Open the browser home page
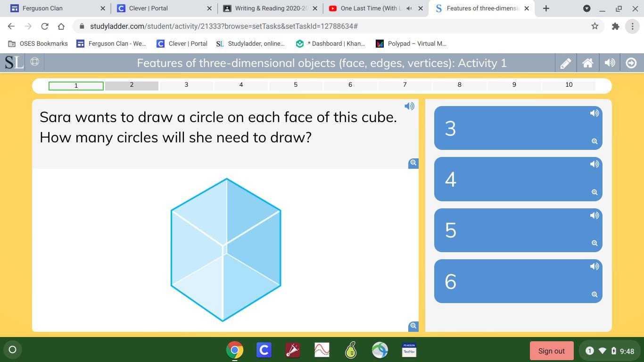 point(61,26)
